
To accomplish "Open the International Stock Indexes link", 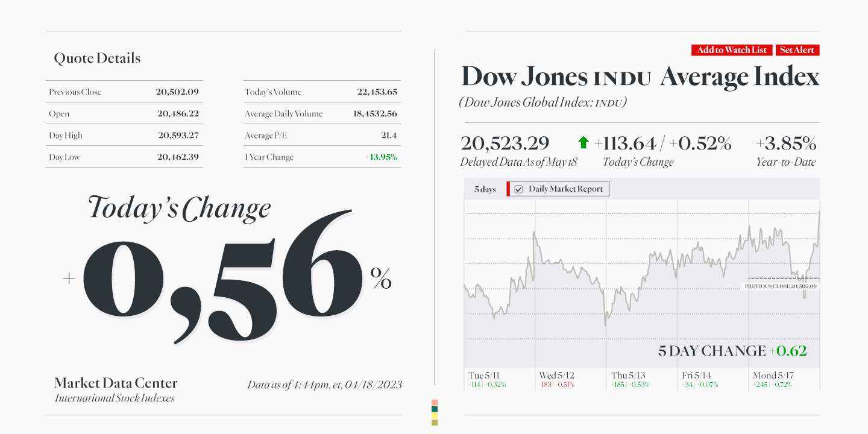I will click(x=115, y=398).
